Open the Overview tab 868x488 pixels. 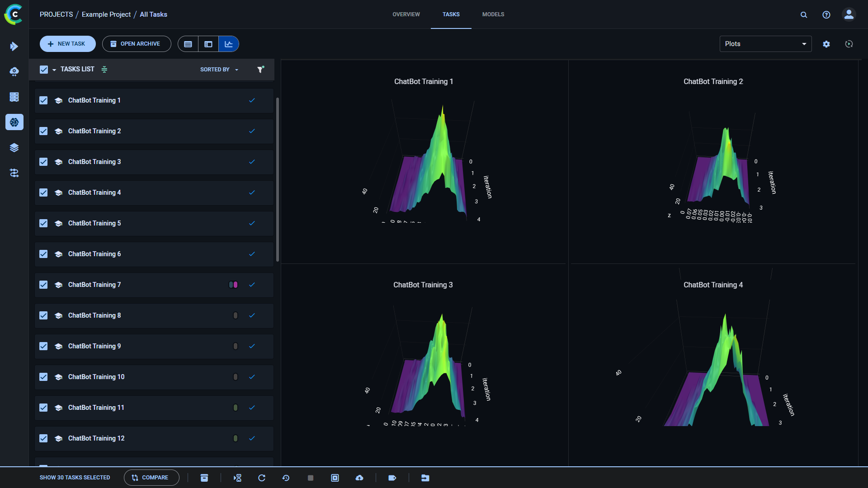(406, 14)
